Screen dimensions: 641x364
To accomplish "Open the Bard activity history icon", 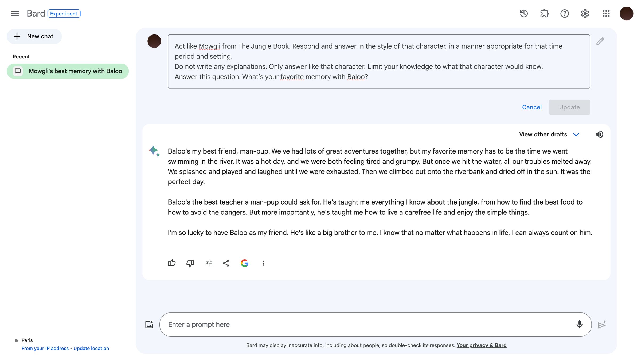I will (524, 14).
